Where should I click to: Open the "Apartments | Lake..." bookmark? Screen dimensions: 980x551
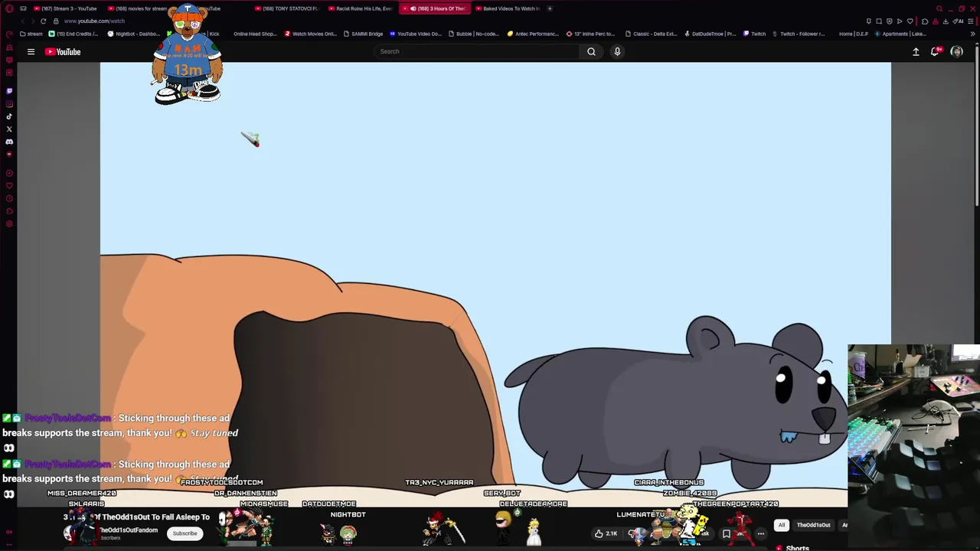900,34
